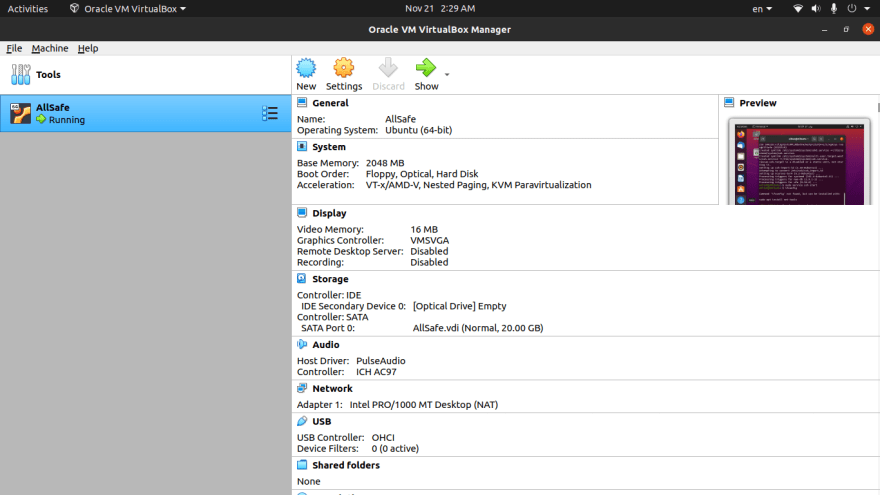
Task: Click the Preview panel icon
Action: 729,102
